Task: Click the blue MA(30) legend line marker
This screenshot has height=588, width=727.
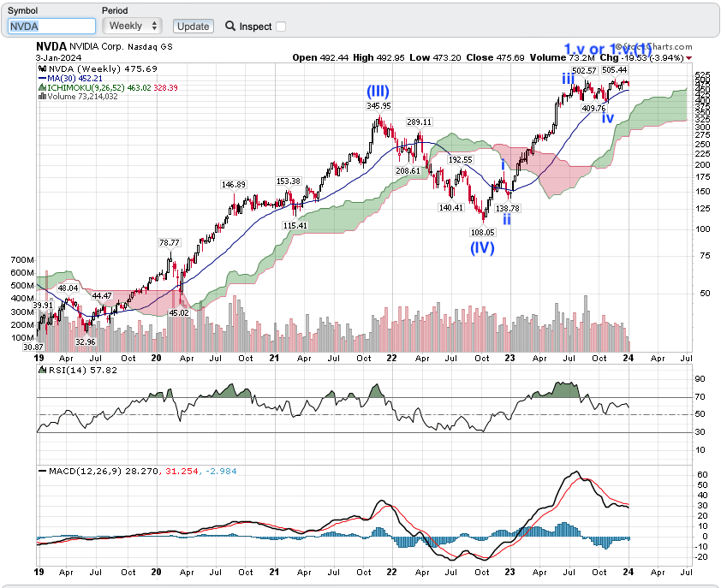Action: click(42, 78)
